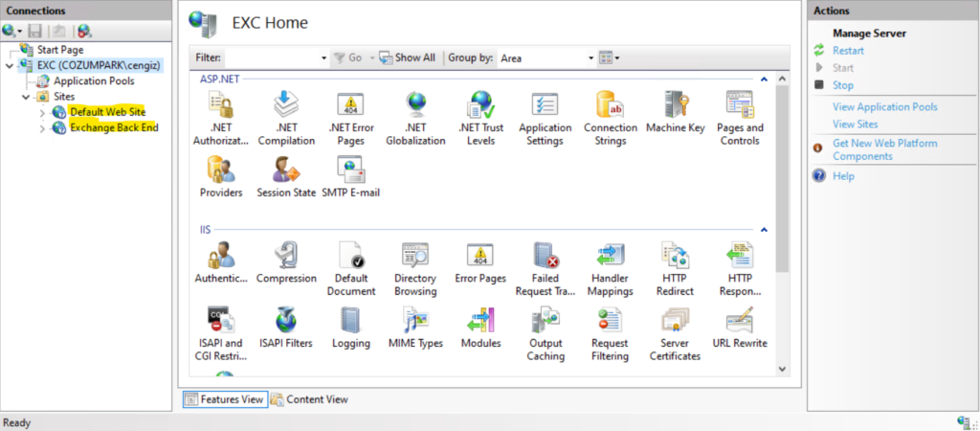Screen dimensions: 980x431
Task: Click the save connections toolbar icon
Action: tap(35, 31)
